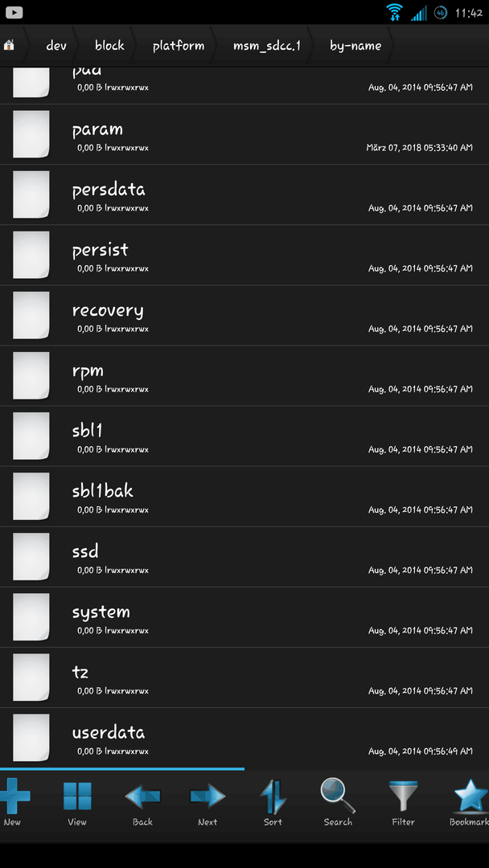Open the Filter funnel icon

[x=403, y=796]
